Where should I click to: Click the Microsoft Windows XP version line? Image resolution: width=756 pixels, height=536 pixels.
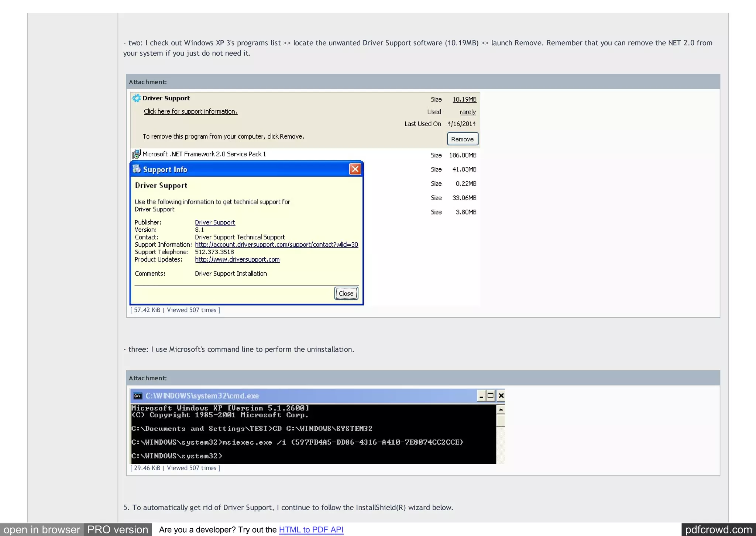click(220, 408)
